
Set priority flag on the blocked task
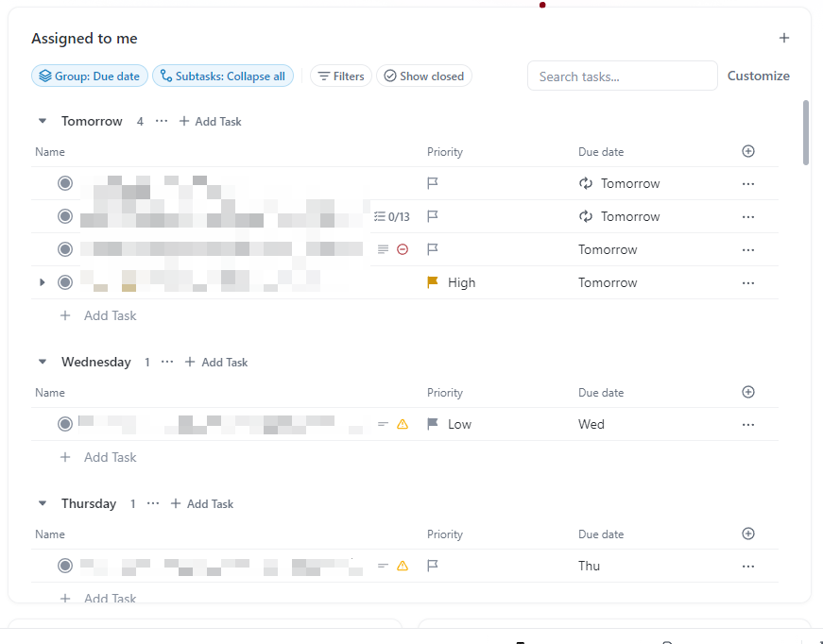click(x=433, y=249)
